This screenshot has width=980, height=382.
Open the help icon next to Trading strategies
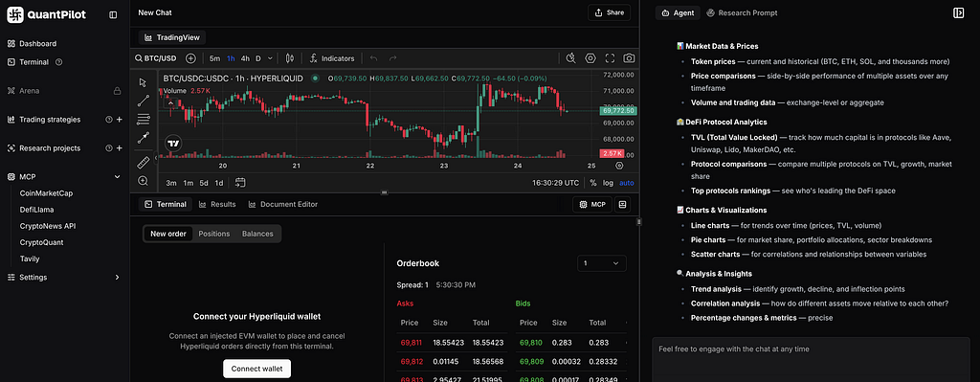coord(109,120)
